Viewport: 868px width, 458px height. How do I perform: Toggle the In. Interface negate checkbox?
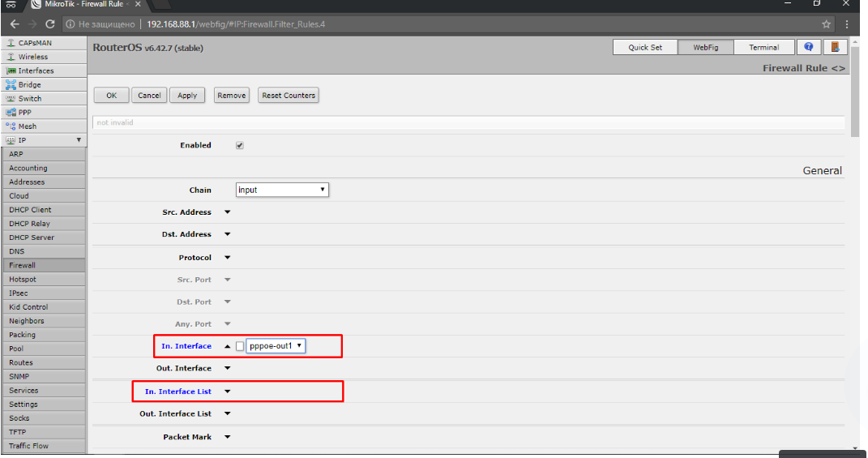[240, 346]
